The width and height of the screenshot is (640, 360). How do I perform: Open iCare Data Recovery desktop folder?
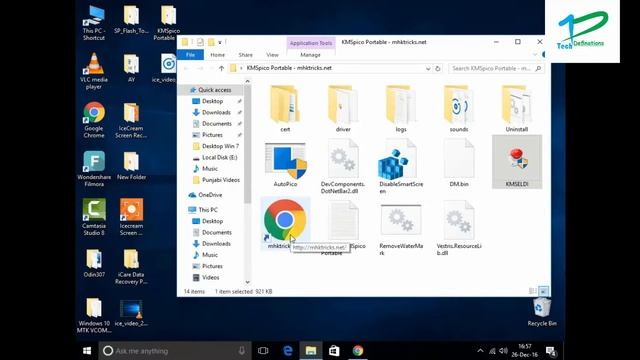pyautogui.click(x=131, y=267)
